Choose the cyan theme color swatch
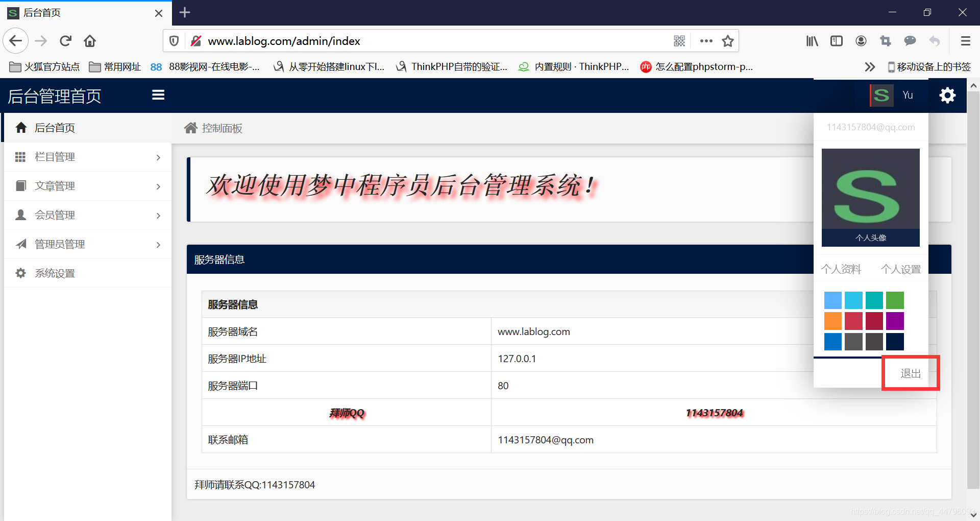This screenshot has width=980, height=521. point(853,300)
